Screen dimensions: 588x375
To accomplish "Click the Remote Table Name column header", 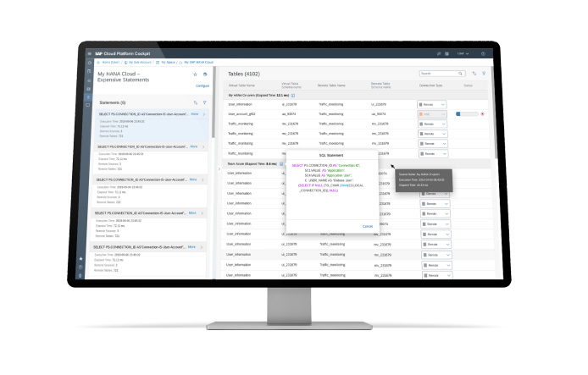I will [331, 85].
